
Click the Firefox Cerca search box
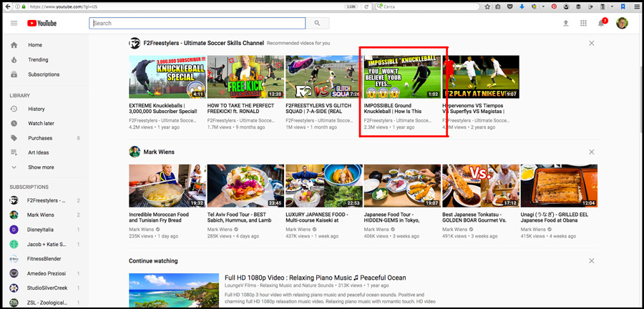click(427, 7)
